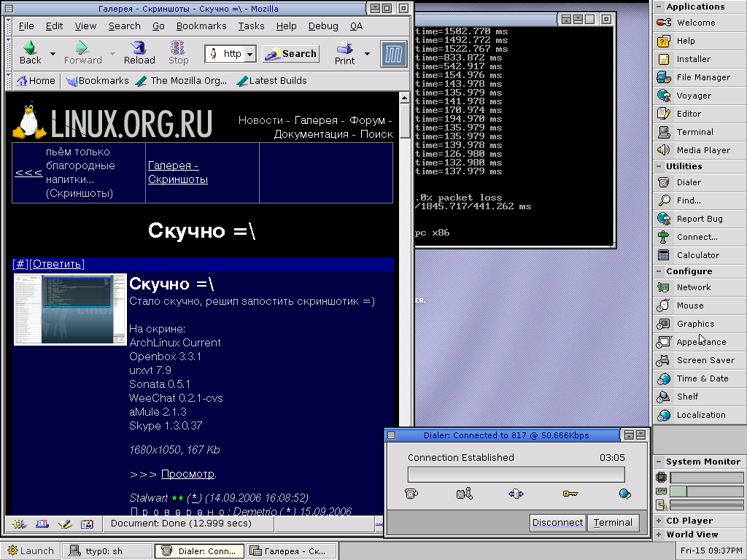Screen dimensions: 747x560
Task: Open the Find... utility
Action: pos(699,201)
